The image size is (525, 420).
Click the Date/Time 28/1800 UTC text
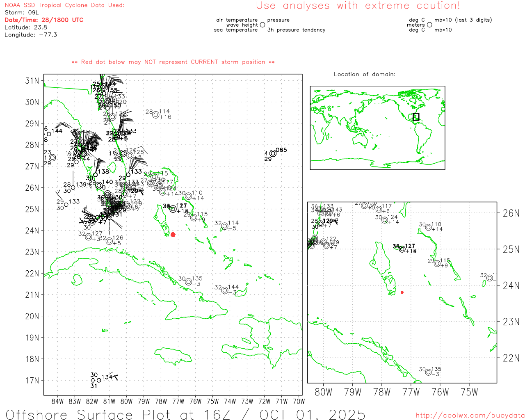point(44,20)
